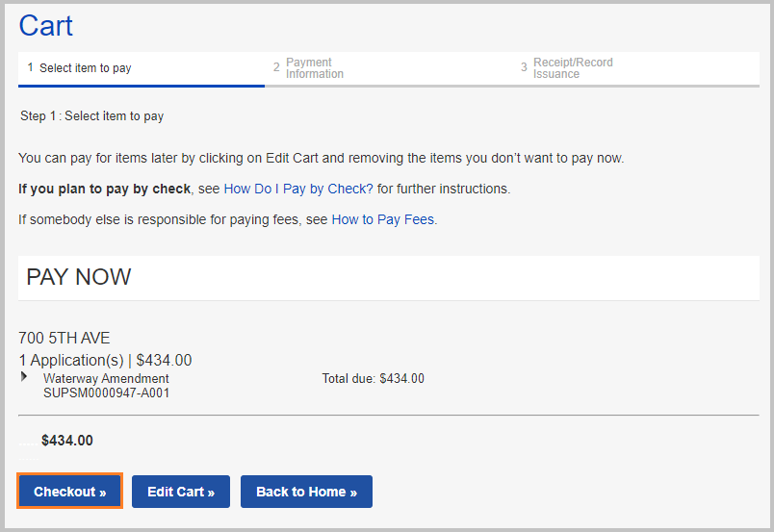The image size is (774, 532).
Task: Expand the Waterway Amendment disclosure triangle
Action: [24, 377]
